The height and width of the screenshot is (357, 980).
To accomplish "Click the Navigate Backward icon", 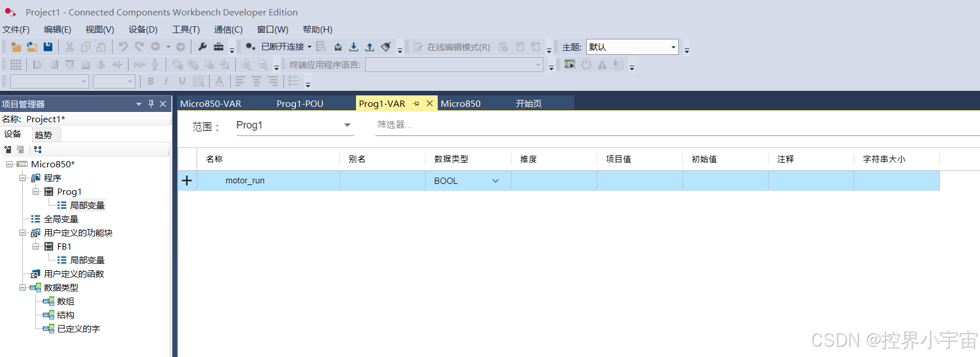I will (155, 47).
